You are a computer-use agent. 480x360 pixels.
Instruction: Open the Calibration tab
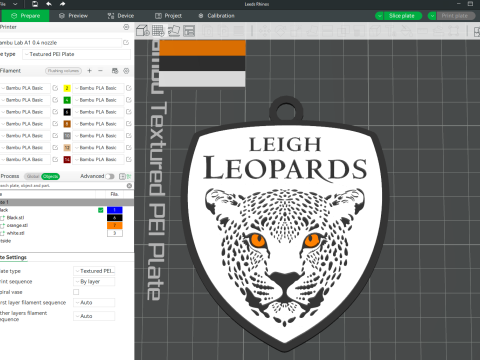[217, 16]
